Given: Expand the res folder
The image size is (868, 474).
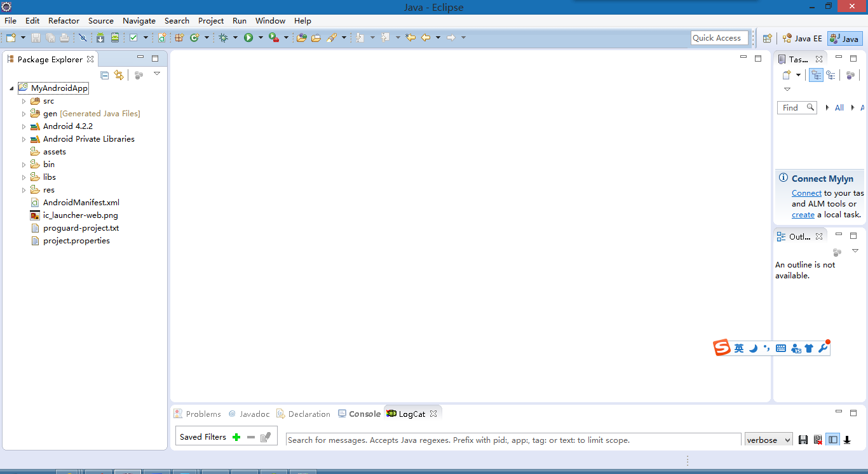Looking at the screenshot, I should tap(24, 190).
